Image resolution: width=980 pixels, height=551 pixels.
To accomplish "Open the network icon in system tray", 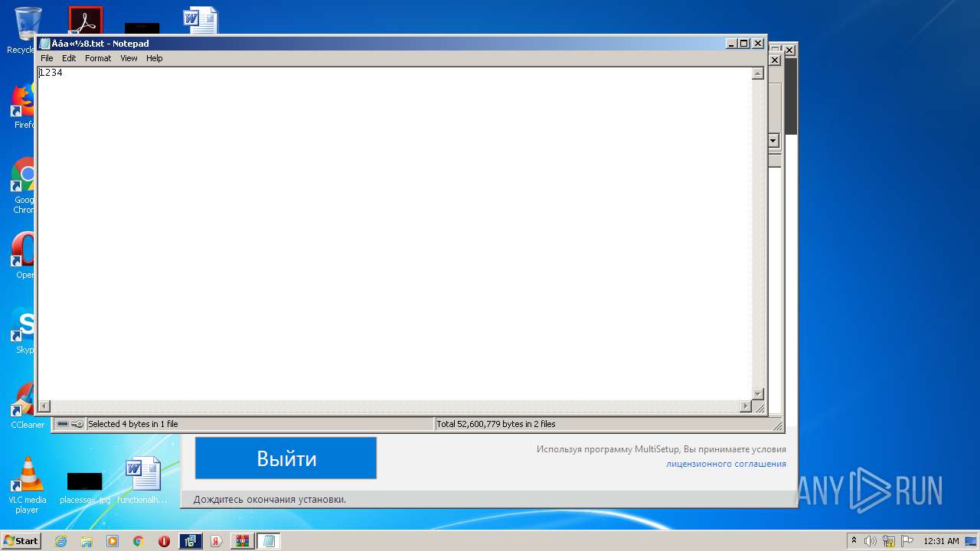I will click(889, 541).
